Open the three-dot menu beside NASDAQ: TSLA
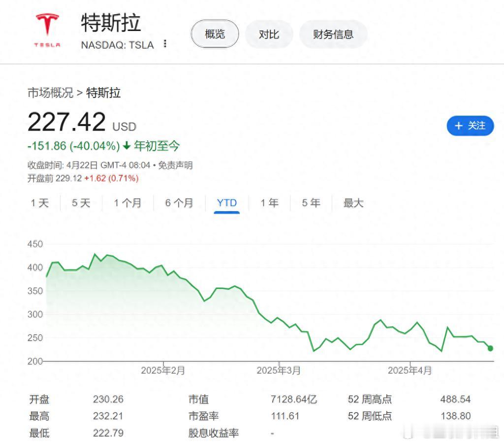Image resolution: width=504 pixels, height=444 pixels. (165, 44)
